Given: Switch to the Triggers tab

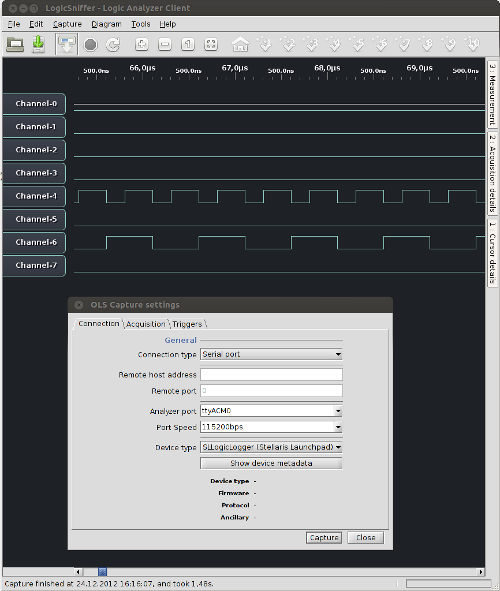Looking at the screenshot, I should tap(187, 324).
